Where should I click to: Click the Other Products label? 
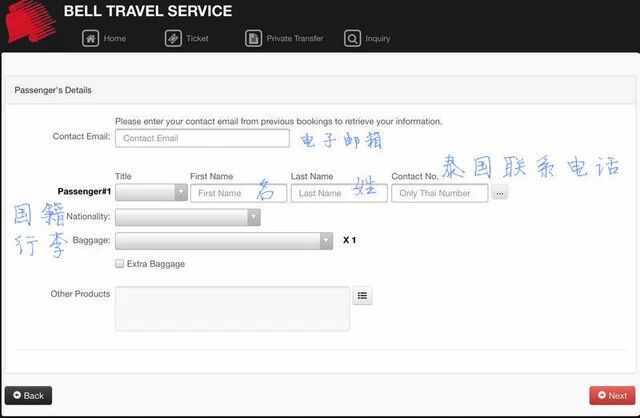(x=80, y=294)
